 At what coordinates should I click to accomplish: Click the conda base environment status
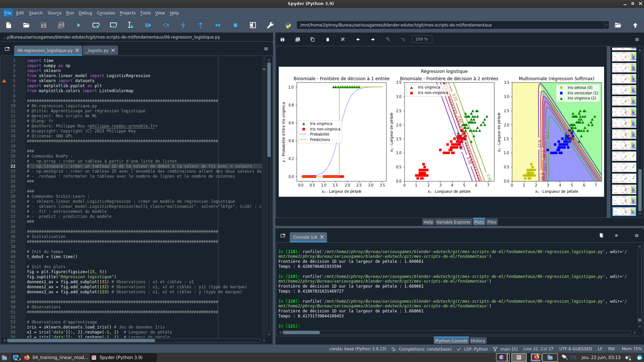click(x=358, y=349)
